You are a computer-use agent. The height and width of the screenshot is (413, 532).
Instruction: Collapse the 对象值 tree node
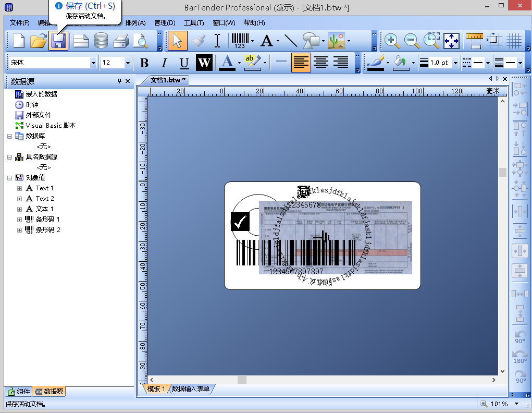click(x=9, y=178)
